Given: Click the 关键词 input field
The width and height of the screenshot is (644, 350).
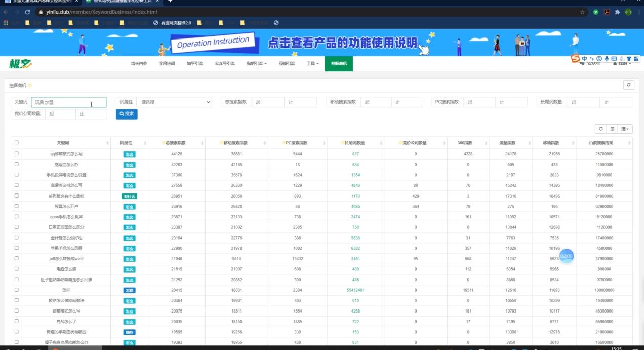Looking at the screenshot, I should tap(69, 102).
